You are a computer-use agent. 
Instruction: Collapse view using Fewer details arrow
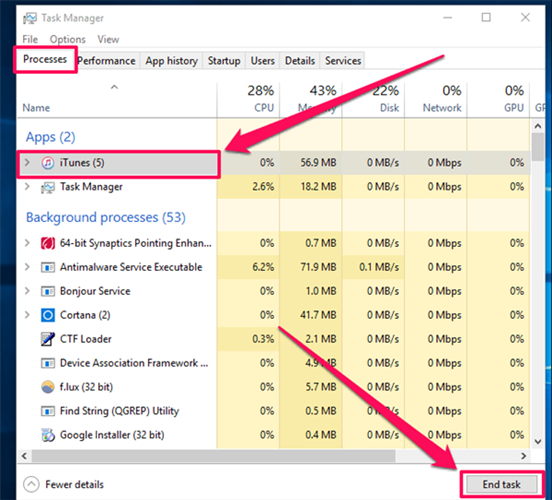coord(31,484)
